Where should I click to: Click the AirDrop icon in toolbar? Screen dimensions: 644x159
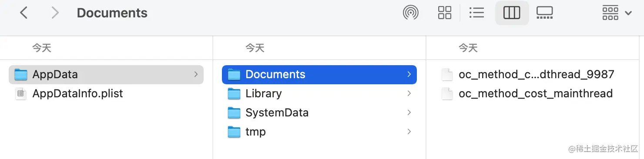pos(410,13)
